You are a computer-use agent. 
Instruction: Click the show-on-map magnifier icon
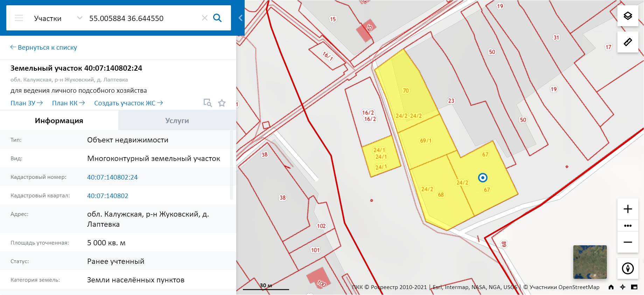click(208, 103)
